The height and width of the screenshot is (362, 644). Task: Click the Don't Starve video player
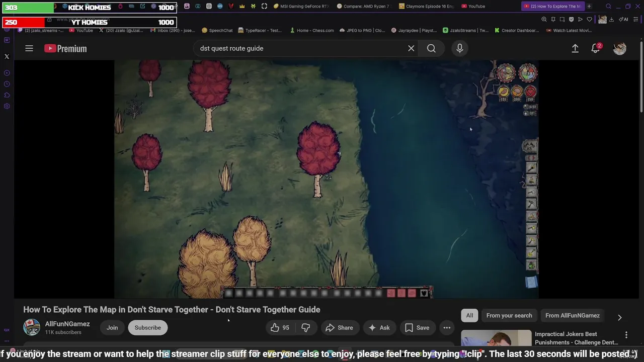(327, 179)
